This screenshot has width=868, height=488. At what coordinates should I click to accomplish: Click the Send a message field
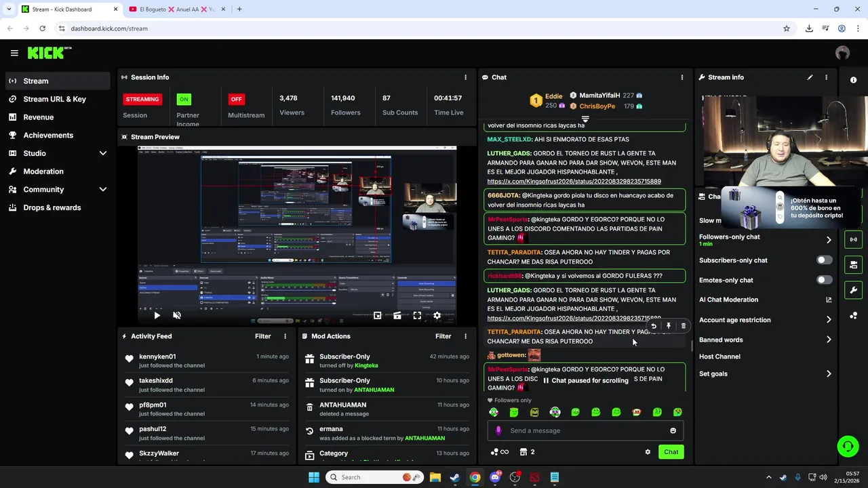[x=585, y=430]
